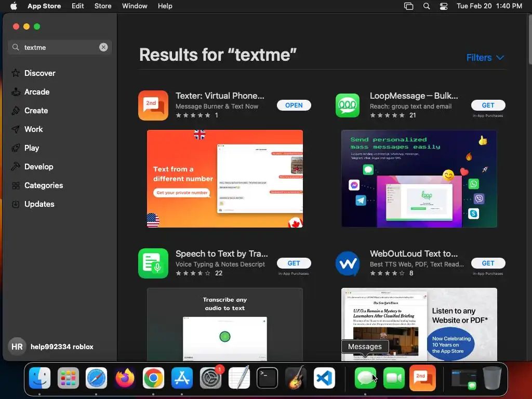Open help992334 roblox account profile

point(51,347)
